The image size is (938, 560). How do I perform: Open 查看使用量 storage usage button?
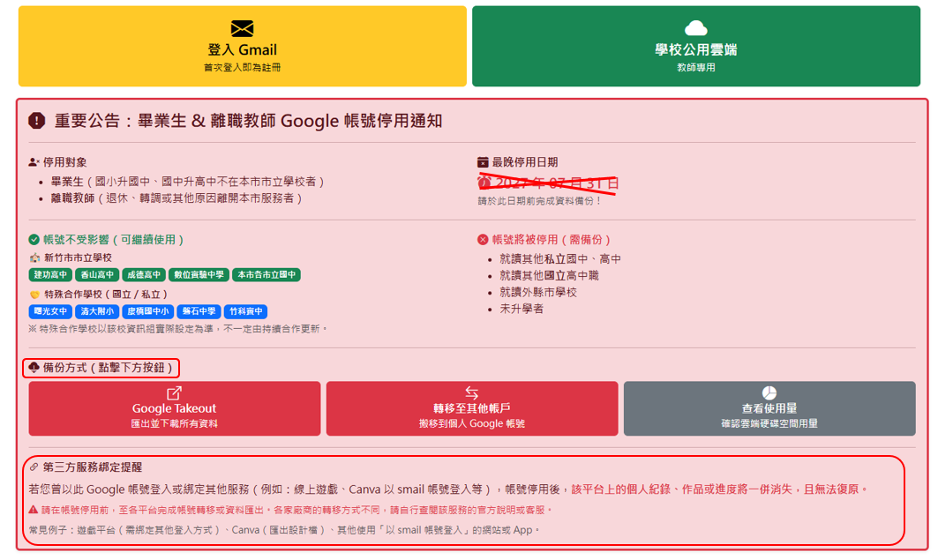[x=769, y=409]
